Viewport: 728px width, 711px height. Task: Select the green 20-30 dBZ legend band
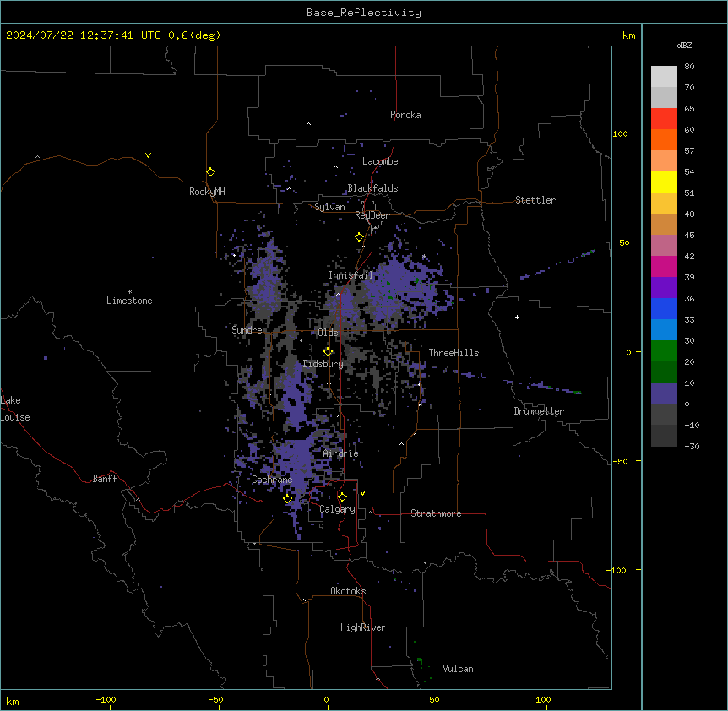pyautogui.click(x=664, y=351)
